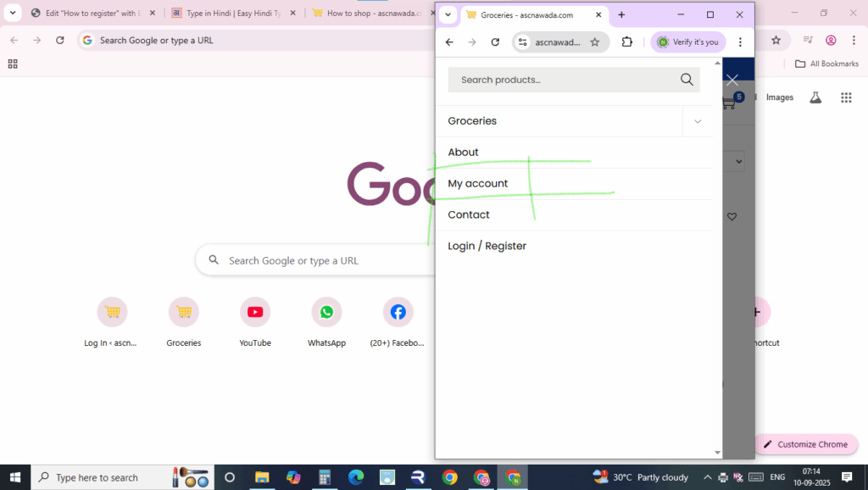This screenshot has width=868, height=490.
Task: Close the mobile menu with the X icon
Action: [x=732, y=80]
